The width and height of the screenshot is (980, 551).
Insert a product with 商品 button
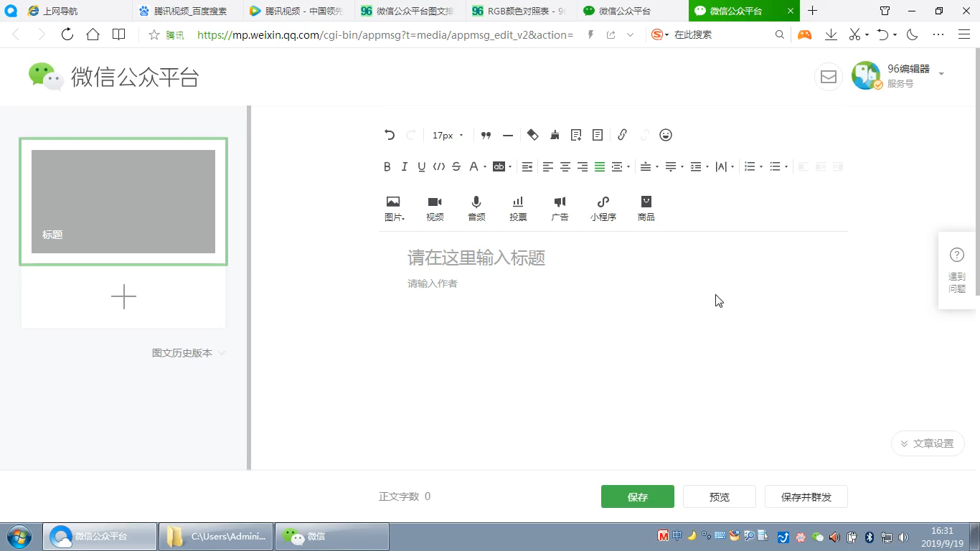[646, 208]
